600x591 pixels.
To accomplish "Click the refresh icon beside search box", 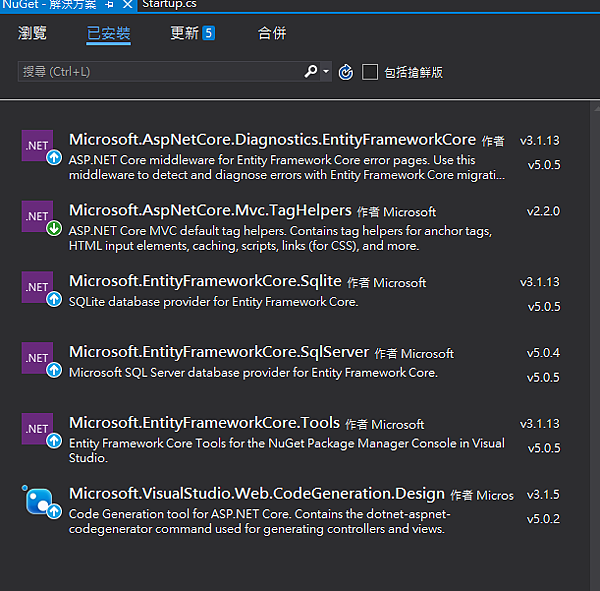I will [x=346, y=72].
